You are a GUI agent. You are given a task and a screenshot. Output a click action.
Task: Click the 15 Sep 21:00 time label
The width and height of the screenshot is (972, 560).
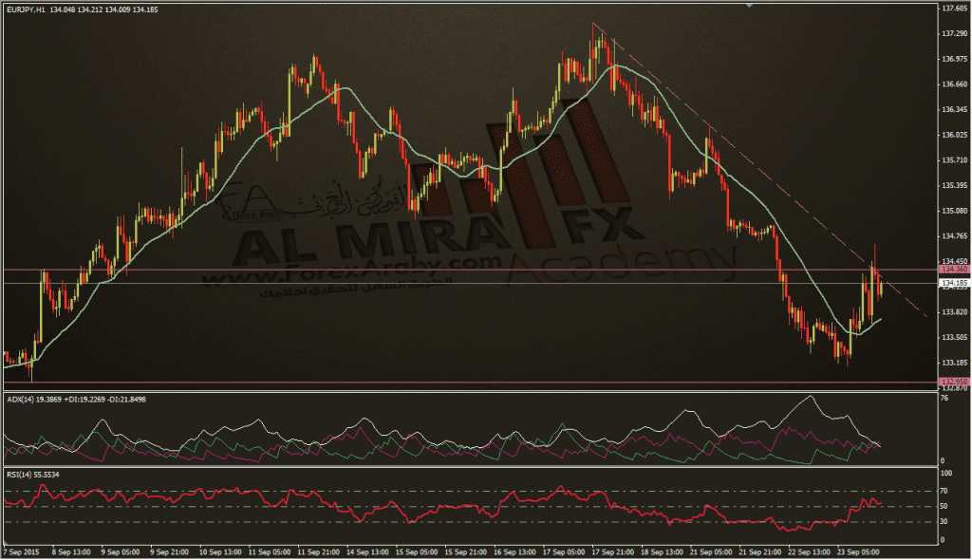465,552
